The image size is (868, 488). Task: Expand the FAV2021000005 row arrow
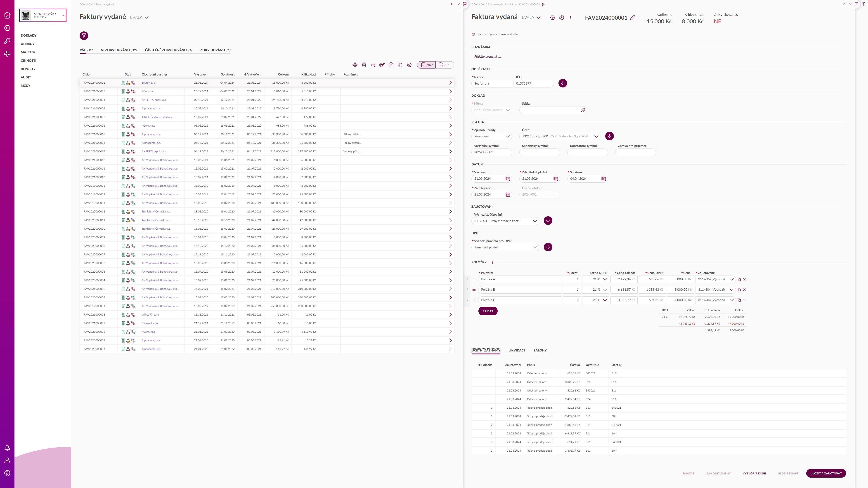[450, 91]
